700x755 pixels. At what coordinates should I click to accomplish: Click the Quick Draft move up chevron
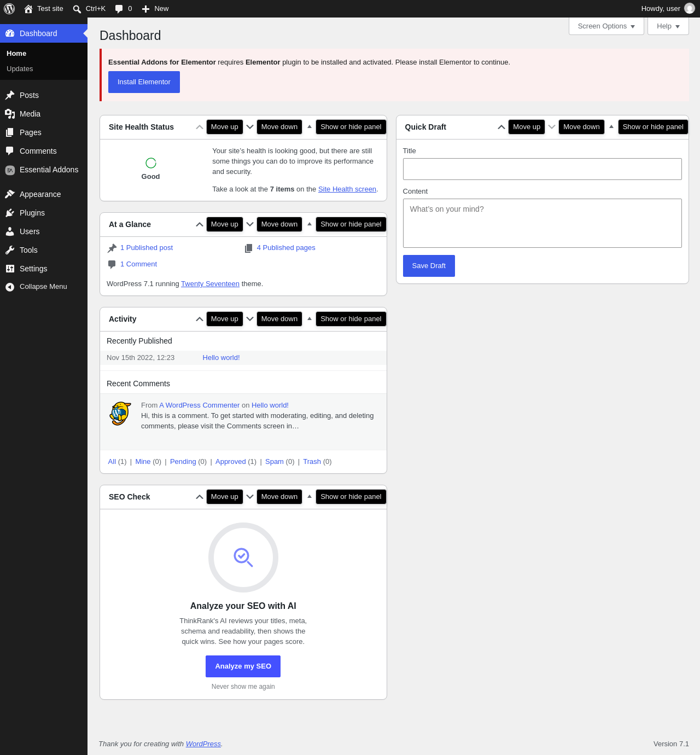coord(501,127)
